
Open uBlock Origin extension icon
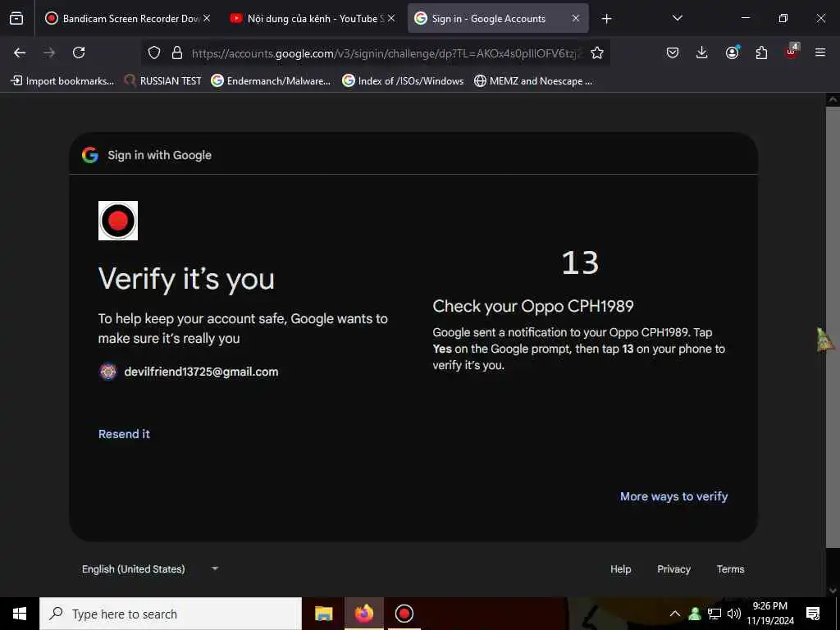pyautogui.click(x=792, y=51)
